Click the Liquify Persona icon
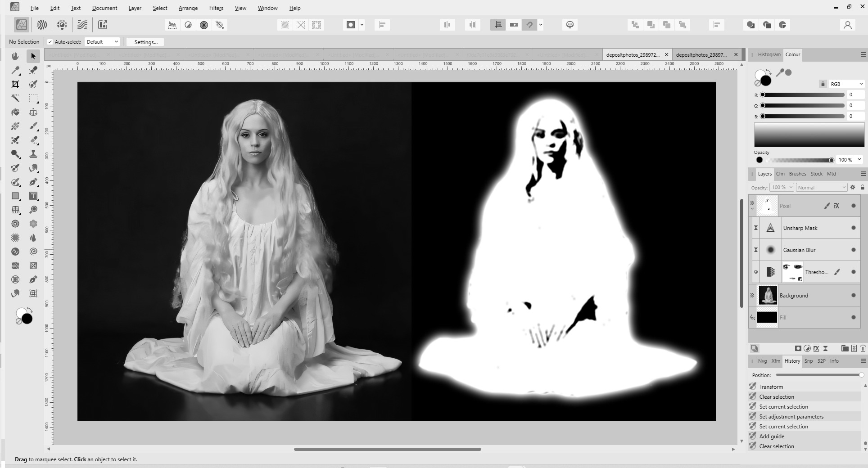Viewport: 868px width, 468px height. tap(42, 25)
